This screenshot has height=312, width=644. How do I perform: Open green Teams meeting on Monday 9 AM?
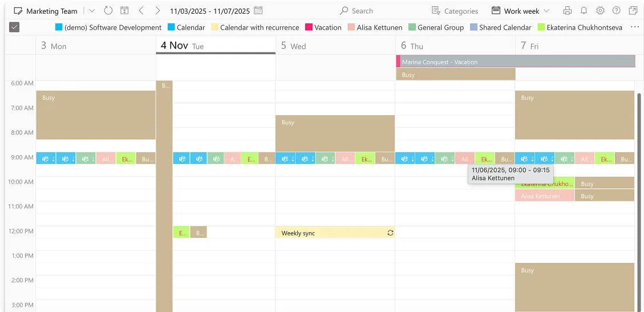(x=86, y=159)
